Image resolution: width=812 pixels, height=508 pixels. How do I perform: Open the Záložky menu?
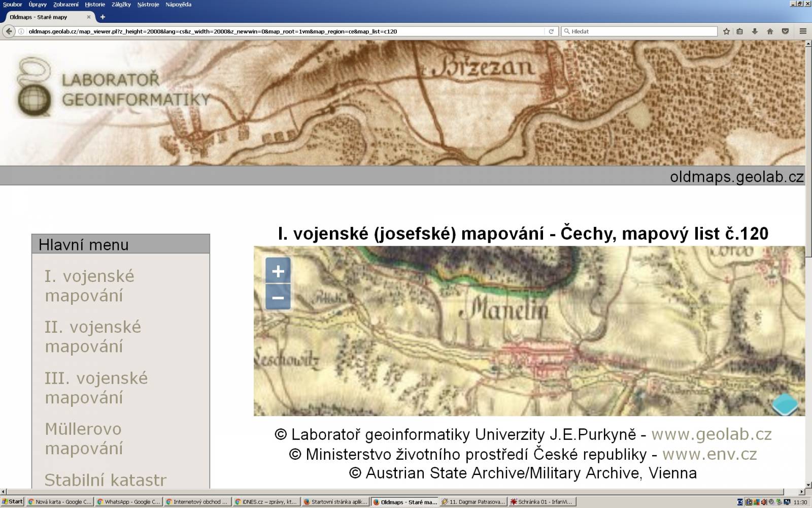pyautogui.click(x=121, y=5)
